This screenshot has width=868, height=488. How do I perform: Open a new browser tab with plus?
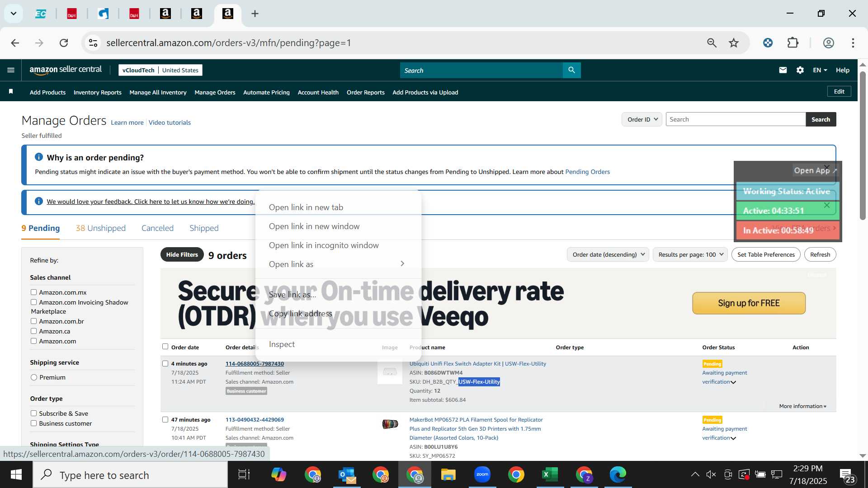[255, 14]
